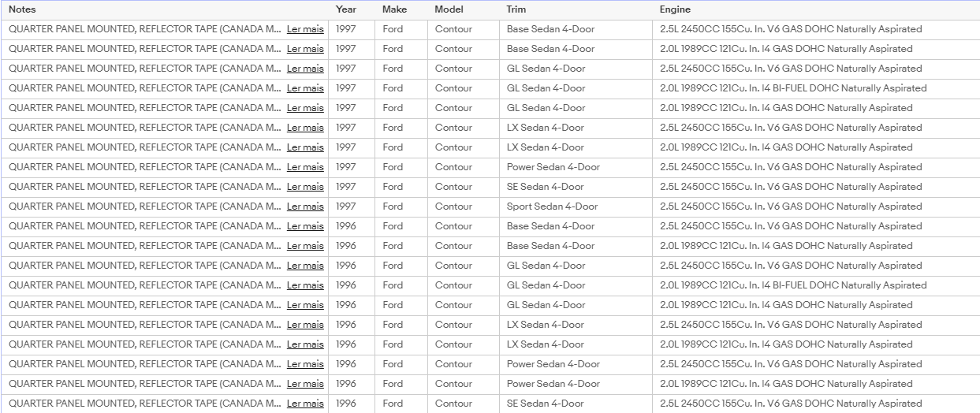
Task: Open "Ler mais" for 1996 GL BI-FUEL row
Action: (x=305, y=285)
